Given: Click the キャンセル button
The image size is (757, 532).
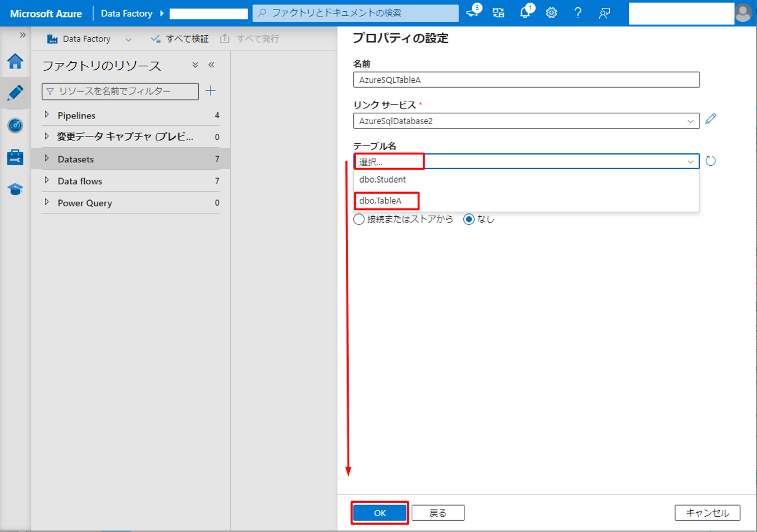Looking at the screenshot, I should point(707,513).
